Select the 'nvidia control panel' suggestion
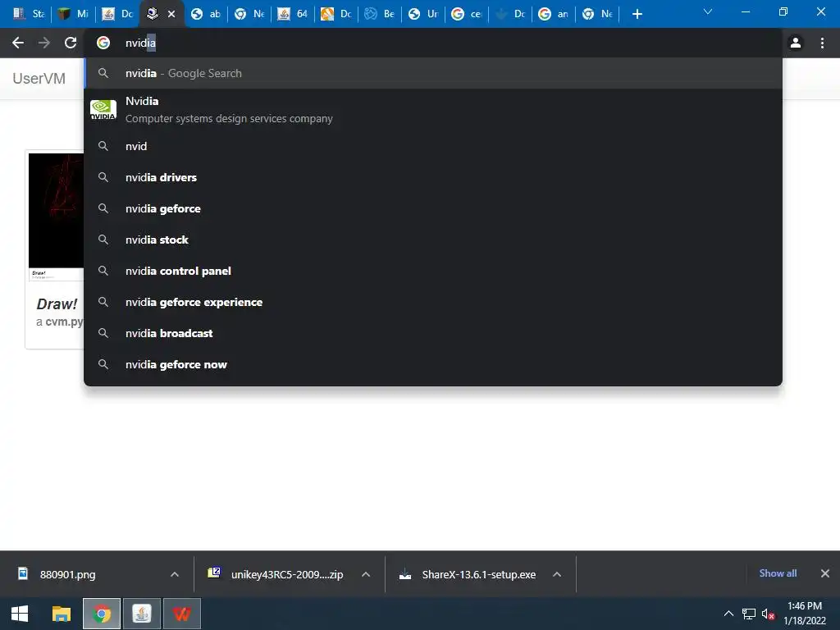840x630 pixels. coord(433,271)
